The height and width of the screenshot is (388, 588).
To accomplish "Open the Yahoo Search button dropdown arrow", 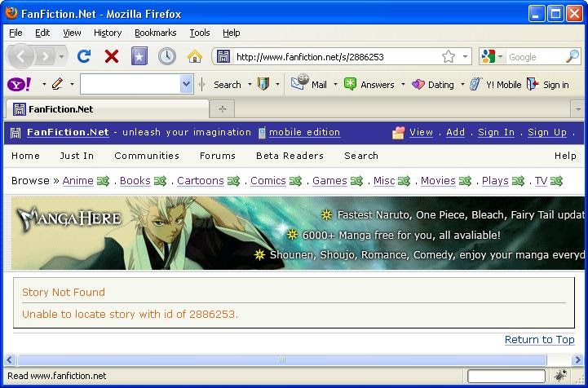I will 250,85.
